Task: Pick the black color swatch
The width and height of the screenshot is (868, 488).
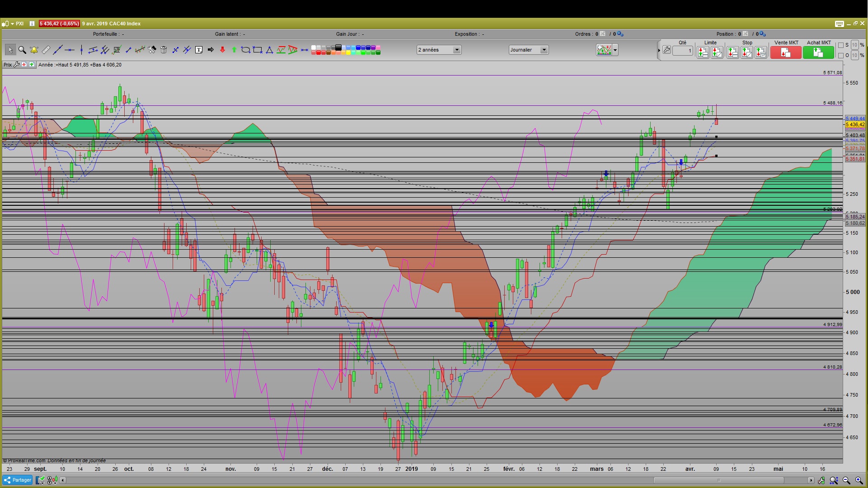Action: [x=338, y=47]
